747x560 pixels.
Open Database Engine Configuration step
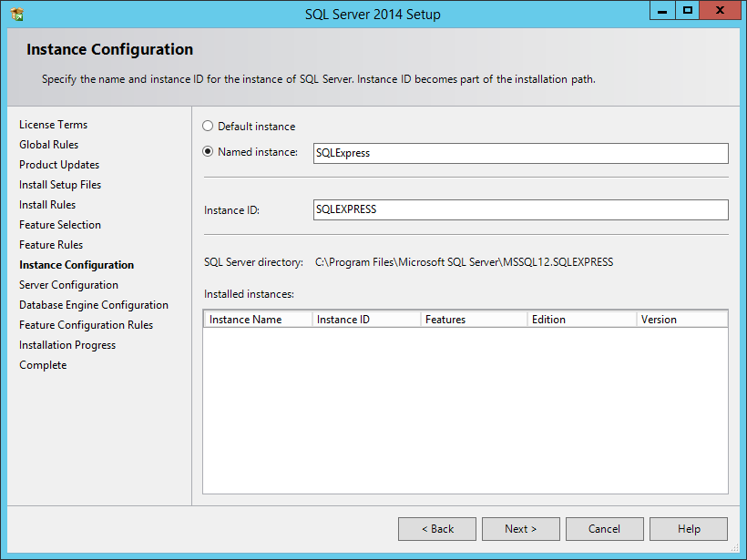click(94, 305)
